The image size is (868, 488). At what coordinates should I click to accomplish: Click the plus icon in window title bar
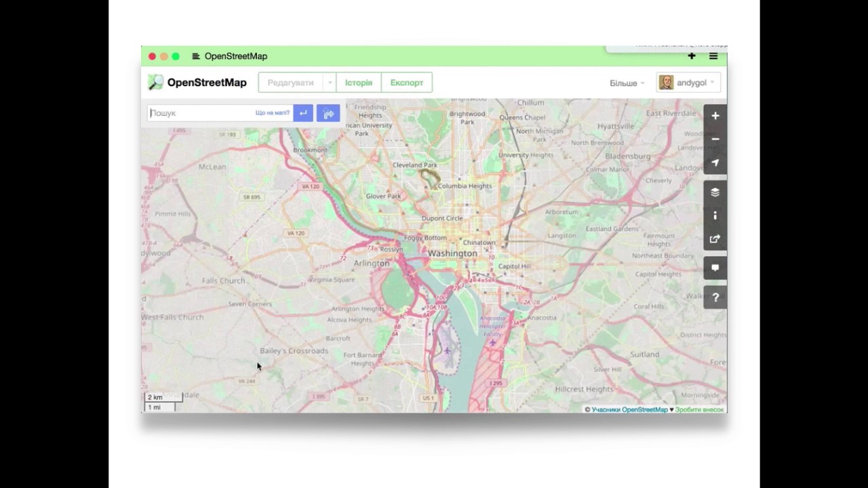(x=692, y=56)
